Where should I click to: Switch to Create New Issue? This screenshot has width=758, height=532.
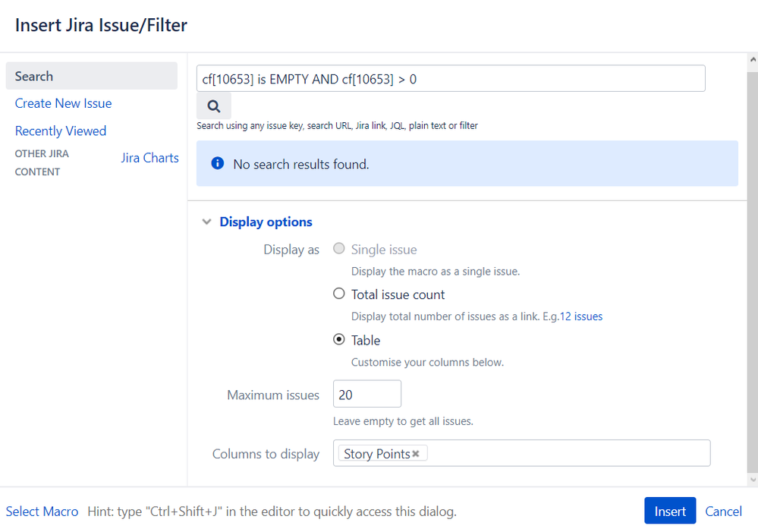coord(63,103)
